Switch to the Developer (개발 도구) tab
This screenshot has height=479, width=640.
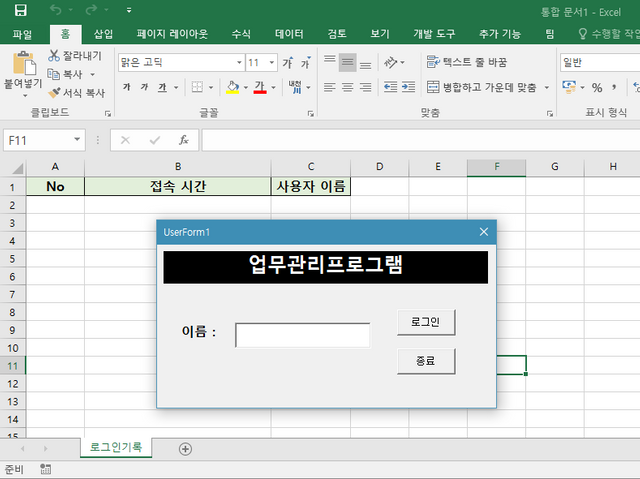pos(434,34)
